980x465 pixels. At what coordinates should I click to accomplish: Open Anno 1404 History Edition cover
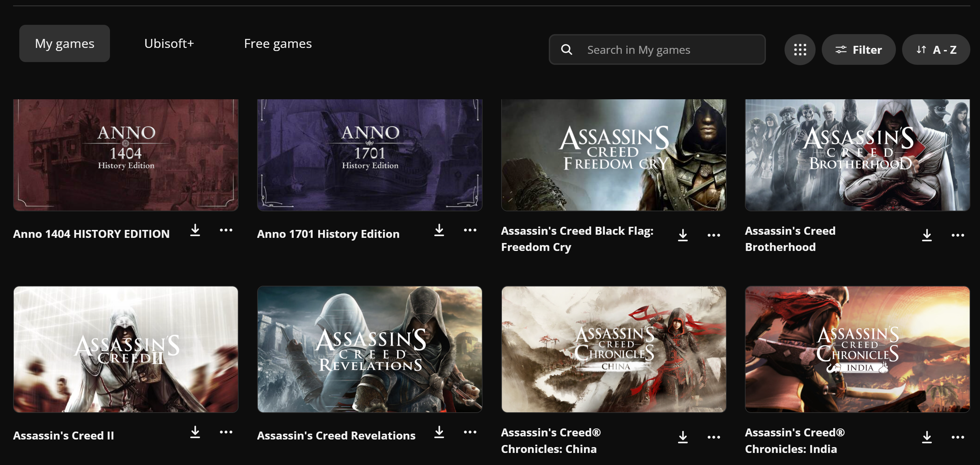125,155
